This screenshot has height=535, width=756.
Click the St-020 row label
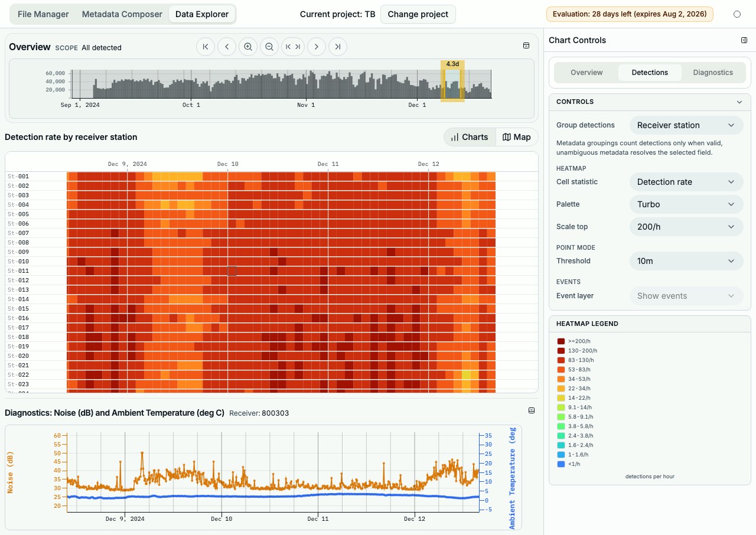18,355
